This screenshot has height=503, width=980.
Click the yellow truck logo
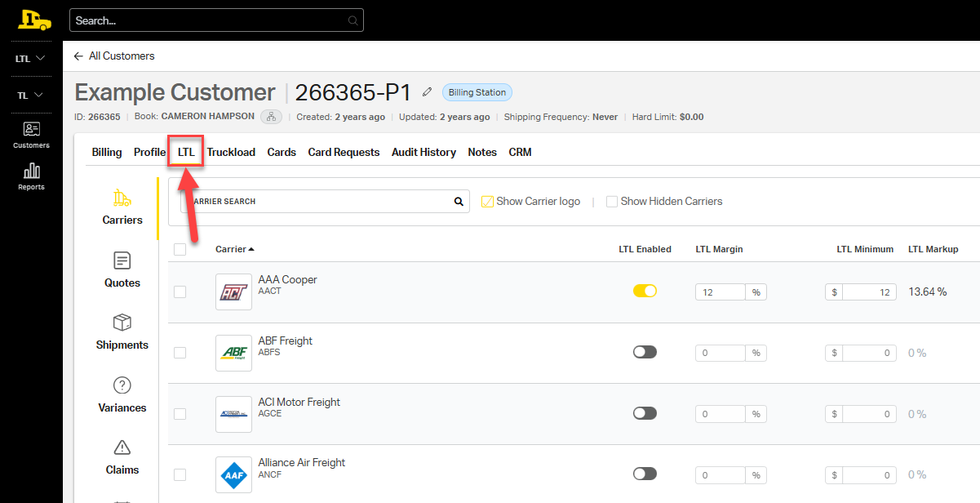33,20
